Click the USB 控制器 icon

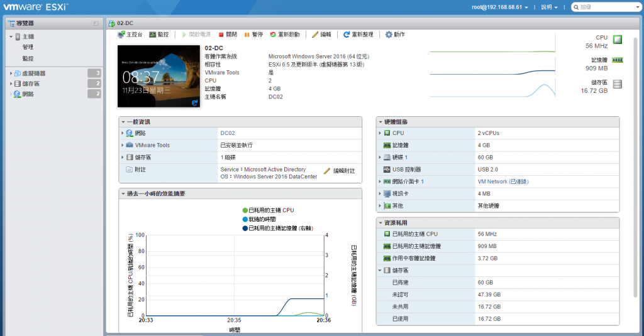pyautogui.click(x=387, y=170)
